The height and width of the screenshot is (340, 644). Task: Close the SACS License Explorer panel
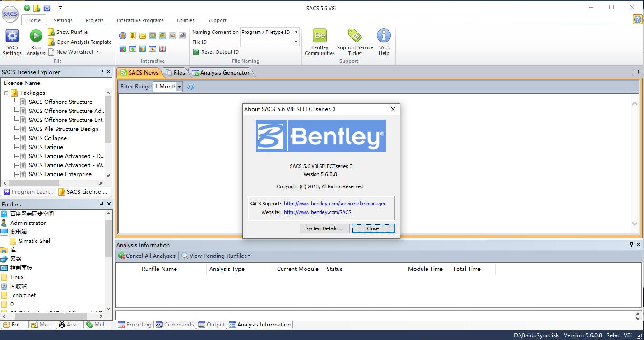109,72
